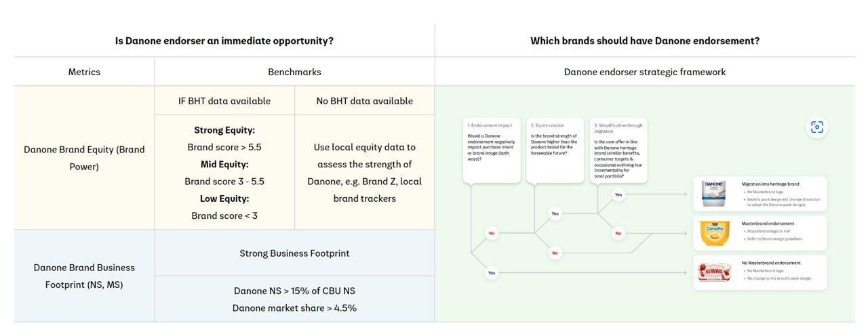Click the No BHT data available header
The image size is (868, 336).
pos(365,101)
